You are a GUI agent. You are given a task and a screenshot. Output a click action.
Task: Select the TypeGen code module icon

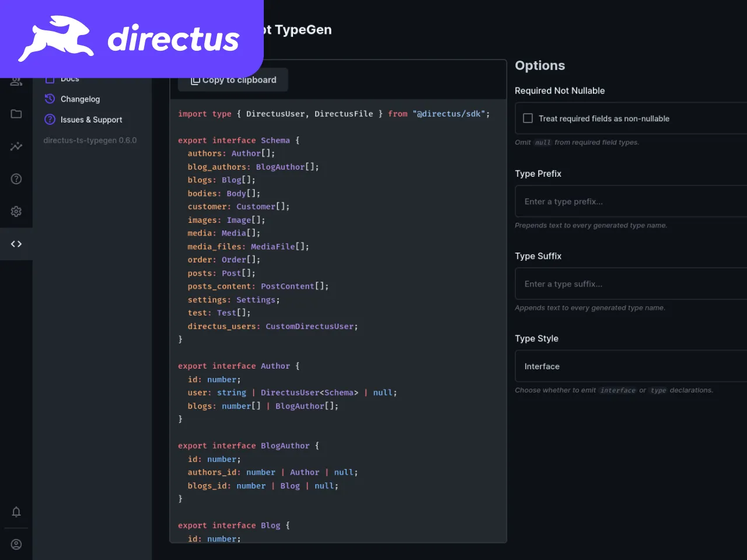click(x=16, y=244)
